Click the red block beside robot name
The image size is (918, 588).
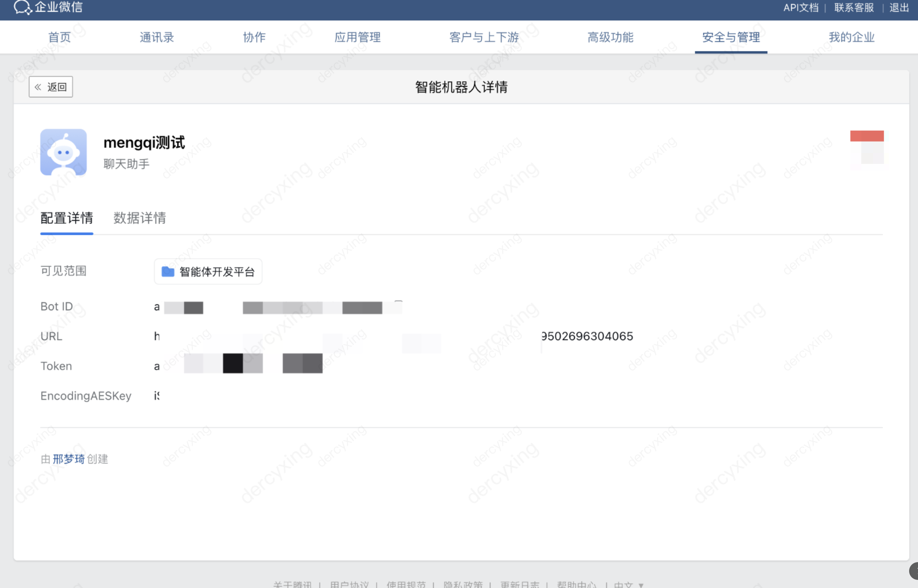866,136
